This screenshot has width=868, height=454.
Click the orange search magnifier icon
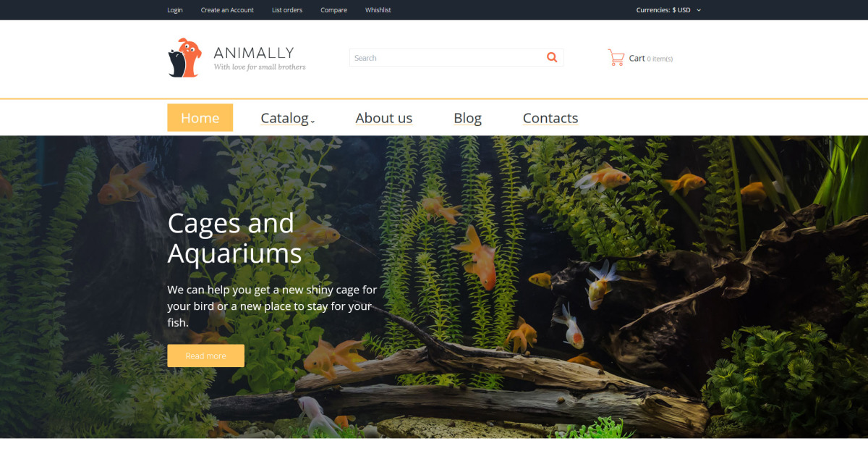tap(552, 58)
